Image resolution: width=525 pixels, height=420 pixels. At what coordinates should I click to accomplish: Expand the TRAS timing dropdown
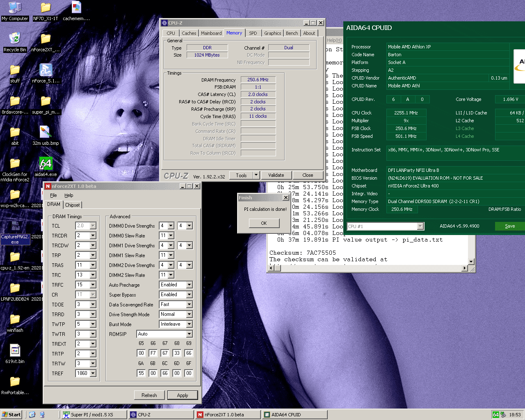[93, 265]
